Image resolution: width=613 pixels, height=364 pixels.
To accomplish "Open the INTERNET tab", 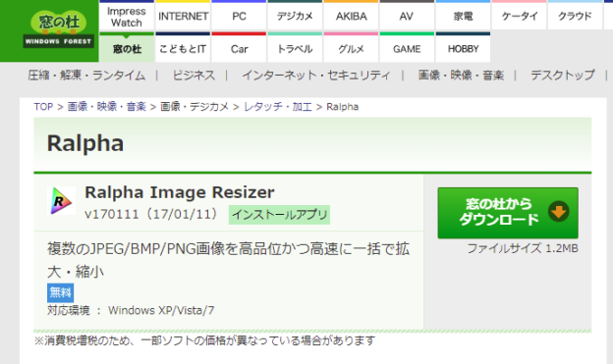I will tap(183, 16).
